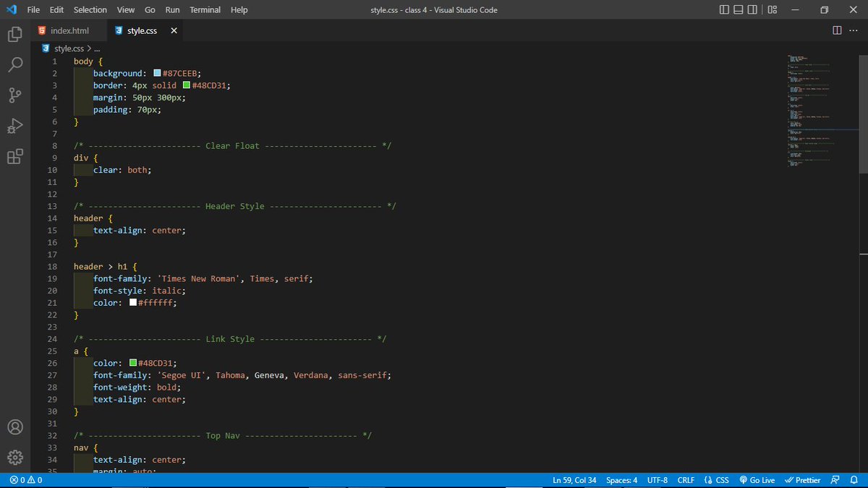This screenshot has height=488, width=868.
Task: Click the 'Header Style' comment line
Action: tap(234, 206)
